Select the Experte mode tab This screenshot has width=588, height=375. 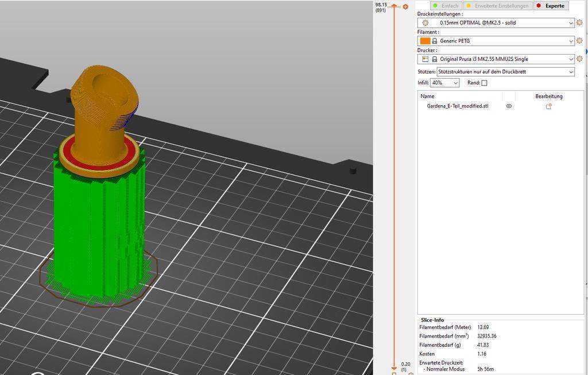tap(551, 6)
